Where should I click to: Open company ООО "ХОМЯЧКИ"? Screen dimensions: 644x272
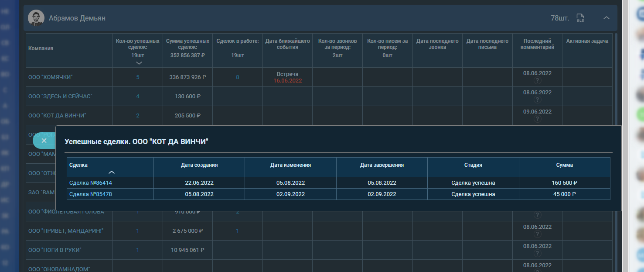click(x=50, y=77)
